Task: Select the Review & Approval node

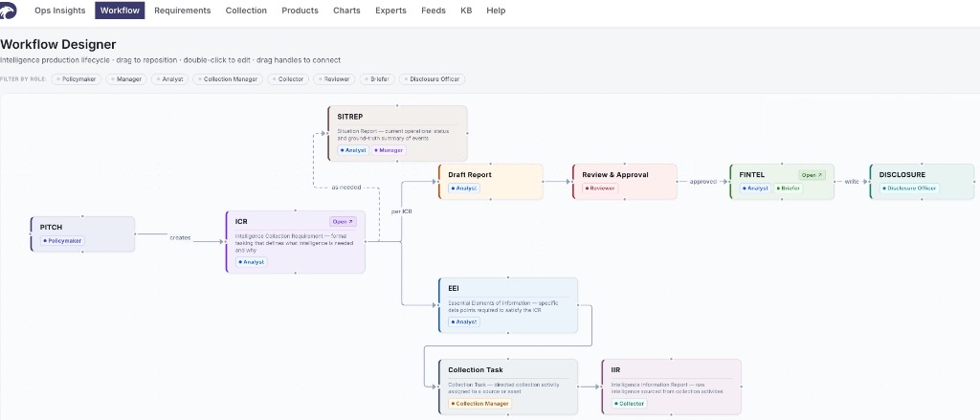Action: [x=624, y=182]
